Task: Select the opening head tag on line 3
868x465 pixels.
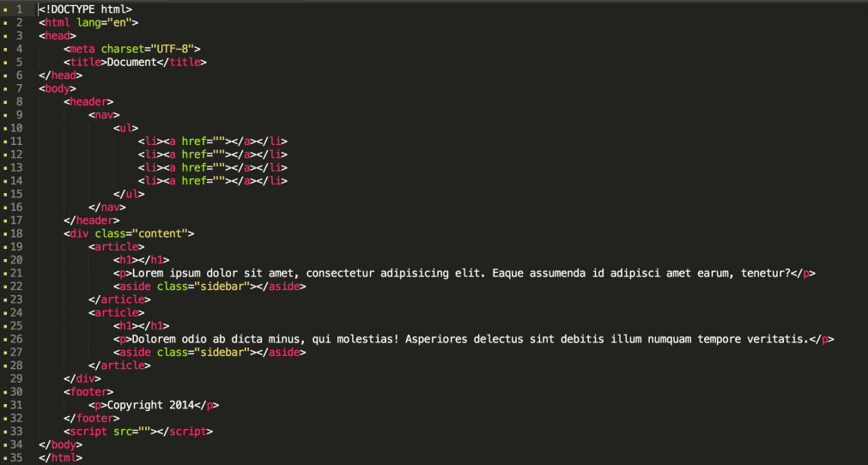Action: click(x=58, y=36)
